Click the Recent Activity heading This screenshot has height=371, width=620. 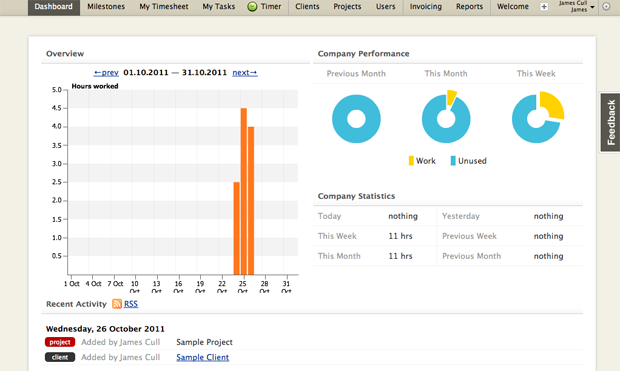point(76,304)
